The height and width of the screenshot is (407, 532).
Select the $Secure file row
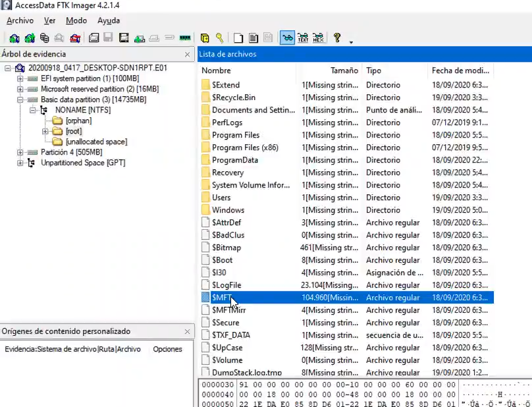[x=346, y=323]
